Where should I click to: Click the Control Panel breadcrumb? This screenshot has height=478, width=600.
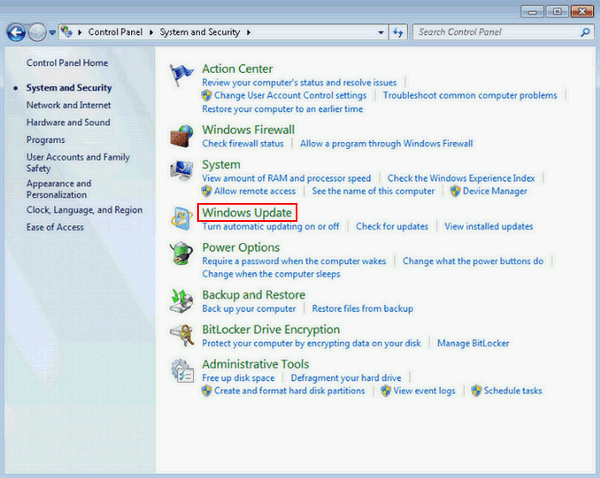click(115, 32)
